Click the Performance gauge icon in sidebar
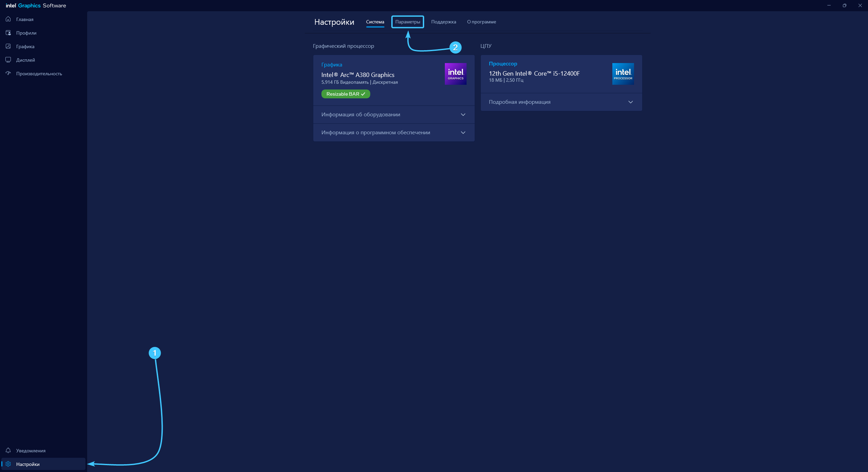The height and width of the screenshot is (472, 868). (8, 73)
